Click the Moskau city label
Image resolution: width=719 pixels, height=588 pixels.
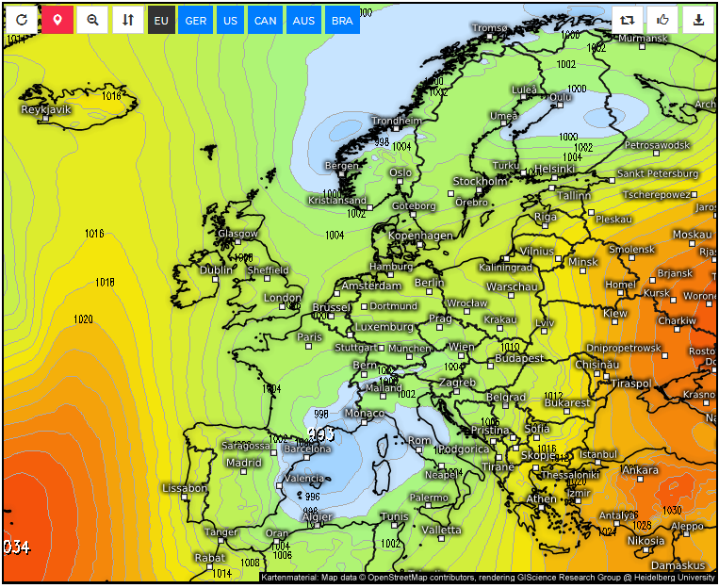tap(693, 235)
